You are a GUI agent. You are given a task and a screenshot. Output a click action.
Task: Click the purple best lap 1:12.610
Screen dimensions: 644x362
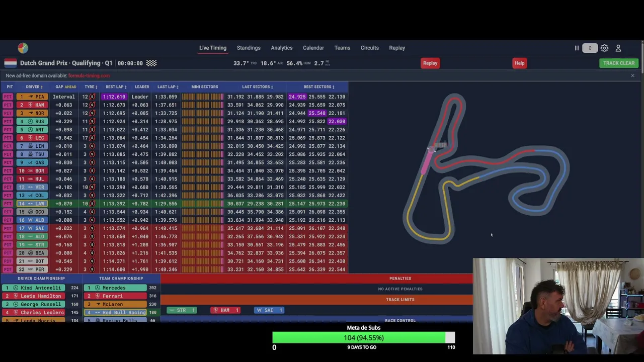tap(114, 97)
